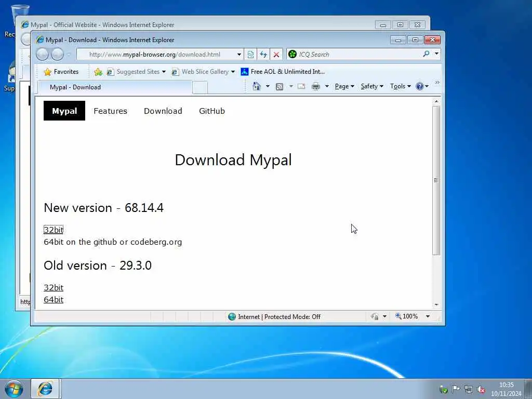Click inside the ICQ Search box
532x399 pixels.
359,54
